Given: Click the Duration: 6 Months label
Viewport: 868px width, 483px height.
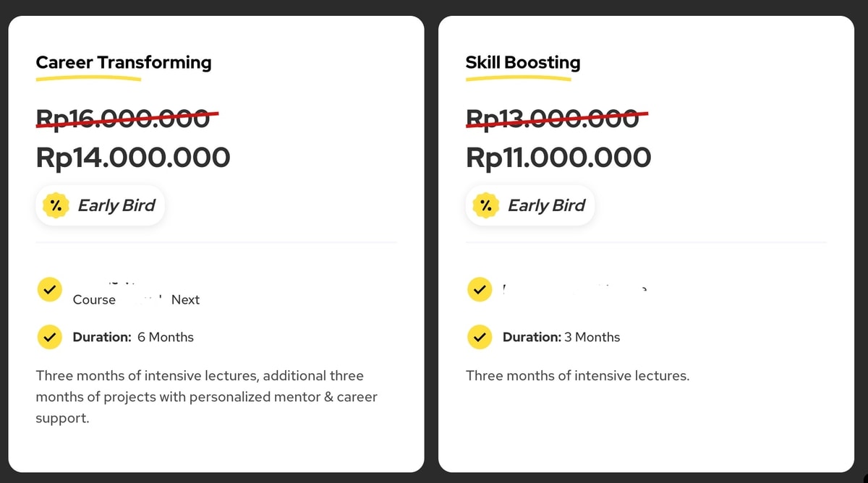Looking at the screenshot, I should tap(133, 337).
